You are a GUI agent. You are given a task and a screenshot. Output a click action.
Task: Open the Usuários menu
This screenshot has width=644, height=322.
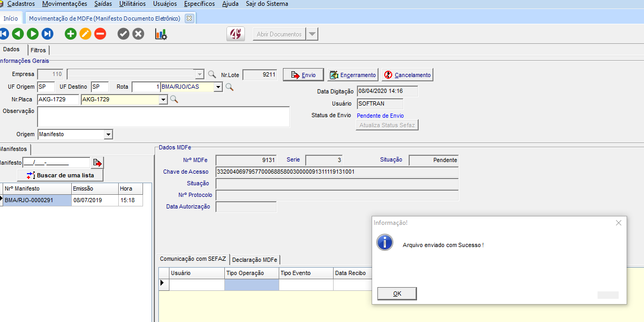tap(165, 4)
